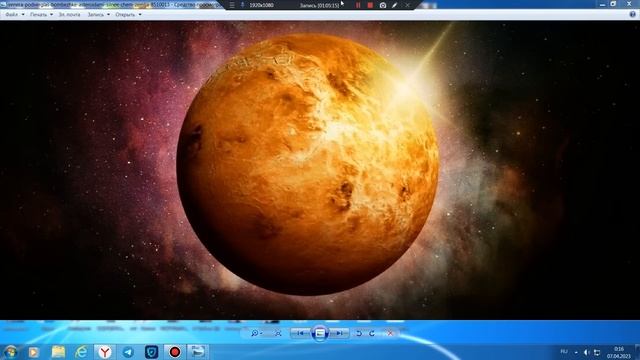Open Windows Media Player from taskbar
640x360 pixels.
pos(34,352)
